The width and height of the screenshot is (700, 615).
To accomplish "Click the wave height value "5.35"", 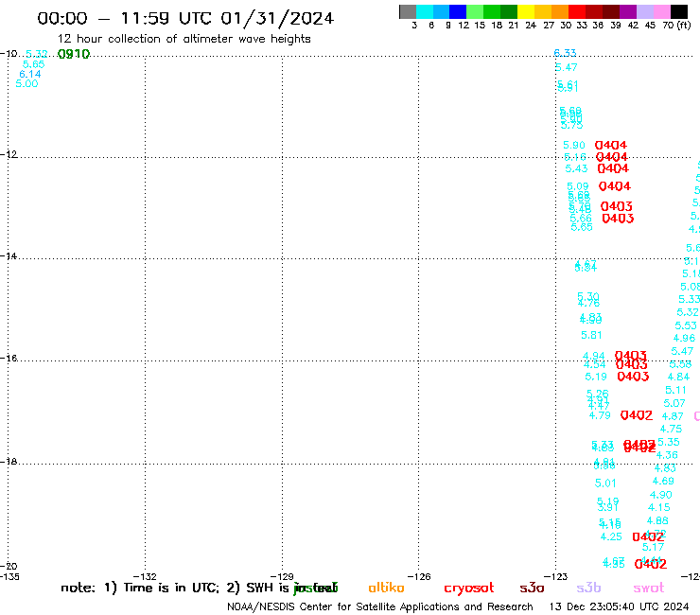I will tap(668, 442).
